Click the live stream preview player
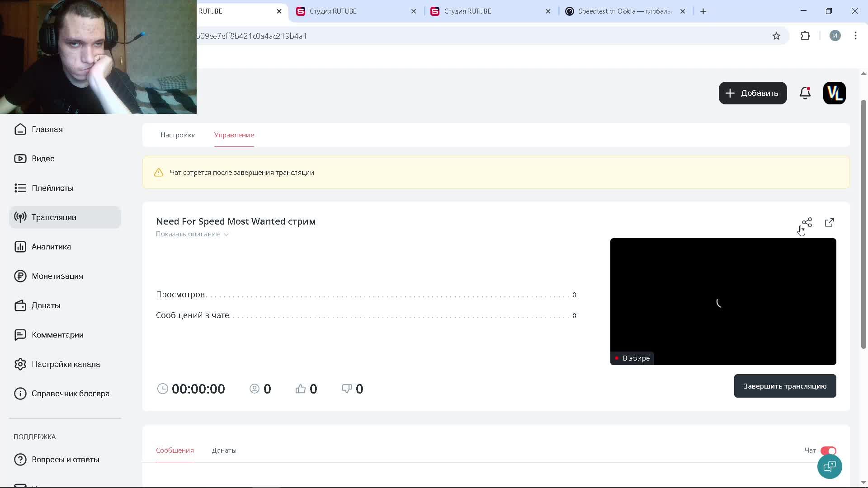This screenshot has width=868, height=488. [723, 301]
